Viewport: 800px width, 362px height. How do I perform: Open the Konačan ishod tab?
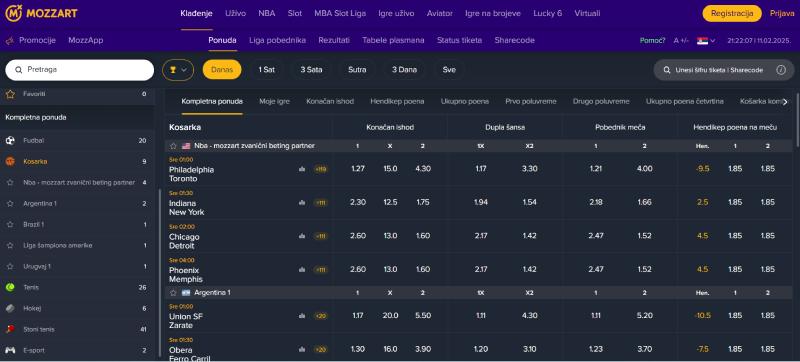(x=330, y=101)
